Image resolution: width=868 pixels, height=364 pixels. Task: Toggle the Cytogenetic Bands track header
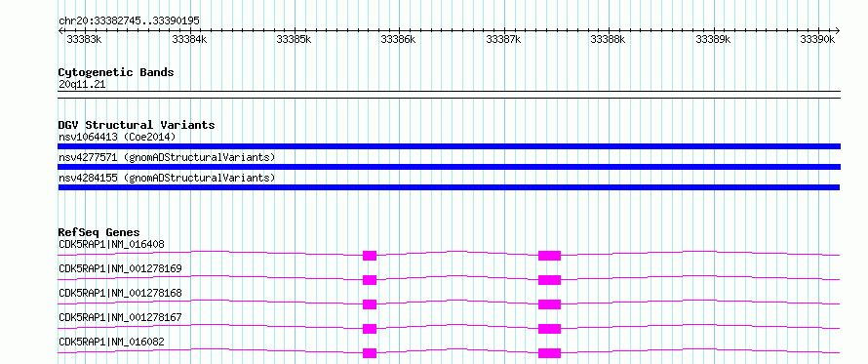coord(116,72)
